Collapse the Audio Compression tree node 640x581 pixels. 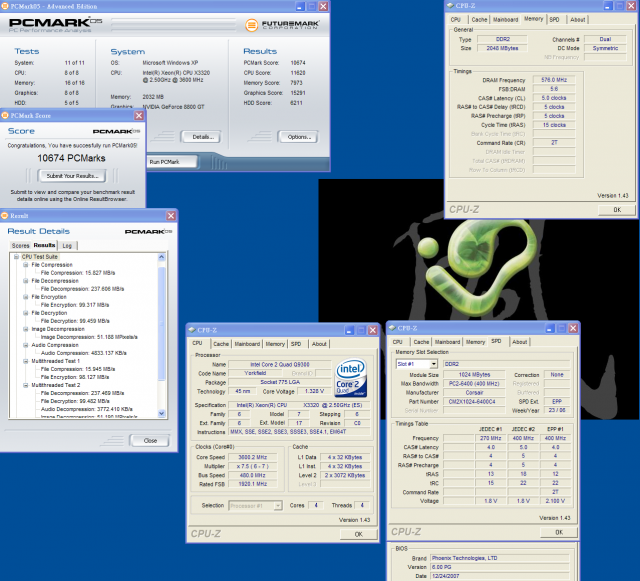[x=26, y=345]
